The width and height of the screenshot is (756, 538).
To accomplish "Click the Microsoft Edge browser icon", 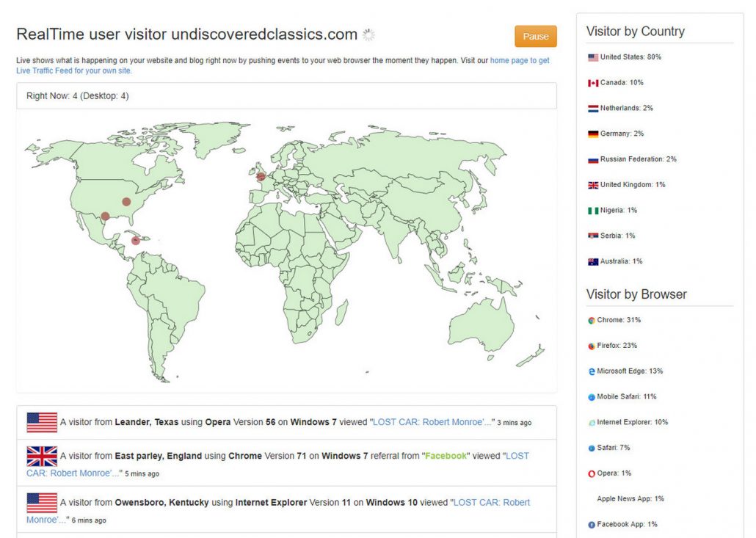I will point(592,371).
